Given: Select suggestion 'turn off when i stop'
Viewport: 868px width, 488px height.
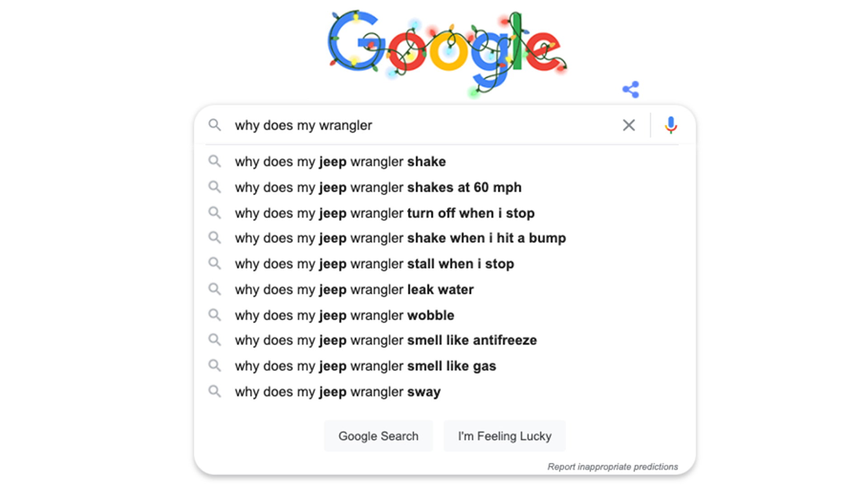Looking at the screenshot, I should [384, 213].
